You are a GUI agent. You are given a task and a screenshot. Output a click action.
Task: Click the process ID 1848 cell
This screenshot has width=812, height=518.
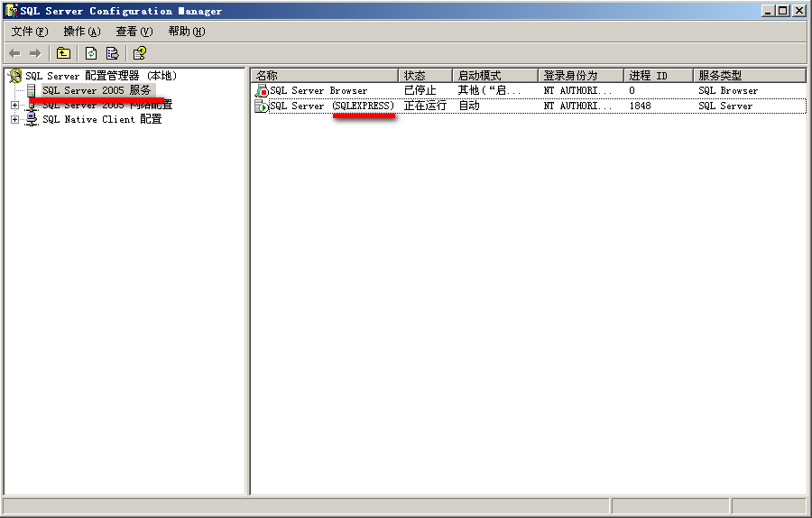pyautogui.click(x=640, y=106)
